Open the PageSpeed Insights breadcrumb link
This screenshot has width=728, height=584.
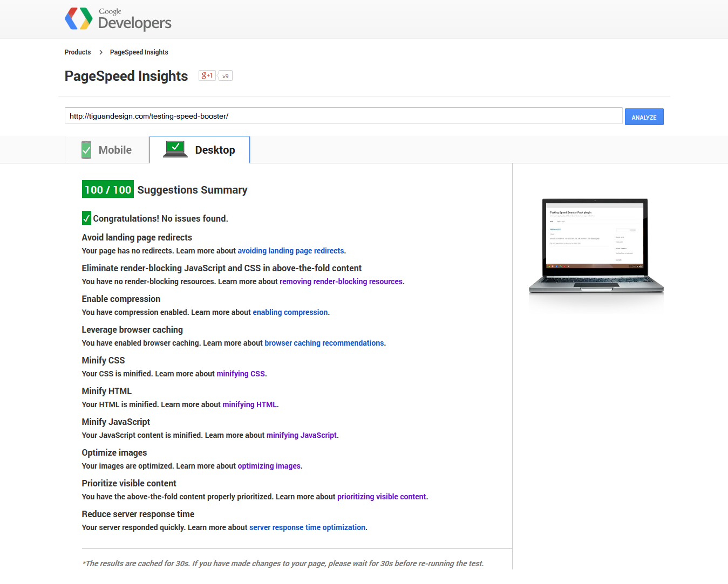point(139,52)
